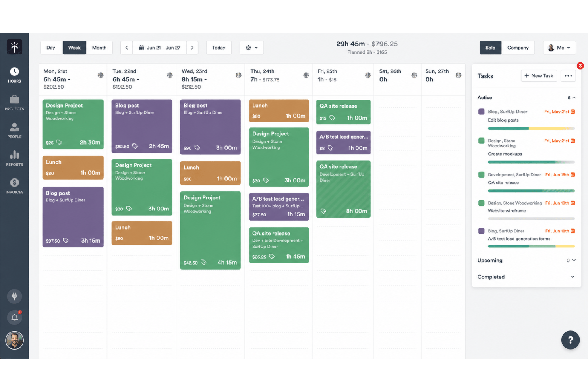The height and width of the screenshot is (392, 588).
Task: Click tag icon on Monday Blog post entry
Action: pos(66,240)
